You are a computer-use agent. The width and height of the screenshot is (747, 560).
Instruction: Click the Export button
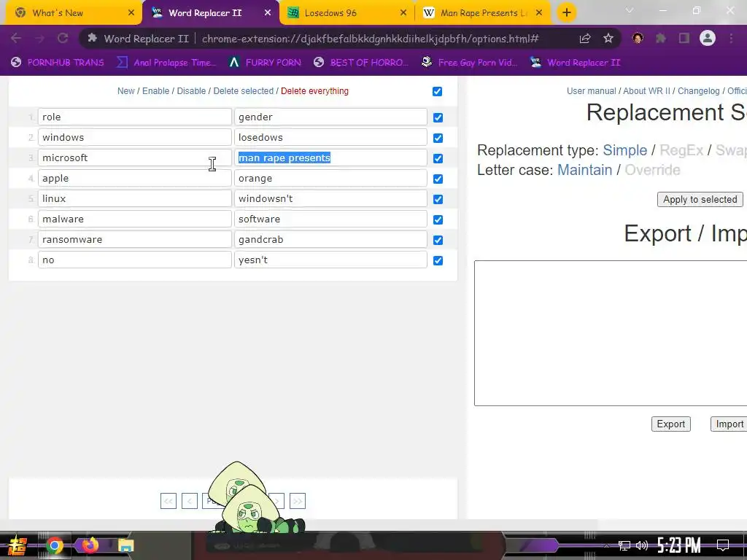tap(671, 424)
